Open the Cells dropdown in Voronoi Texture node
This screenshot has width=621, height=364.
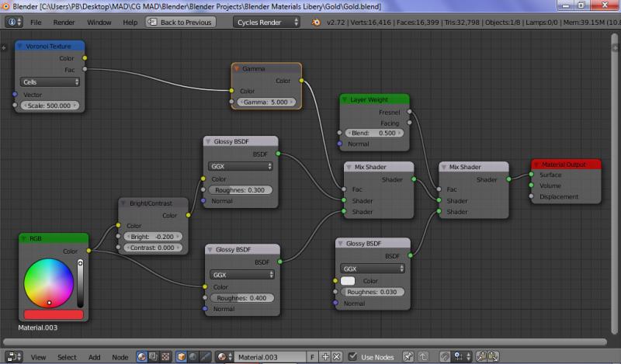(50, 81)
